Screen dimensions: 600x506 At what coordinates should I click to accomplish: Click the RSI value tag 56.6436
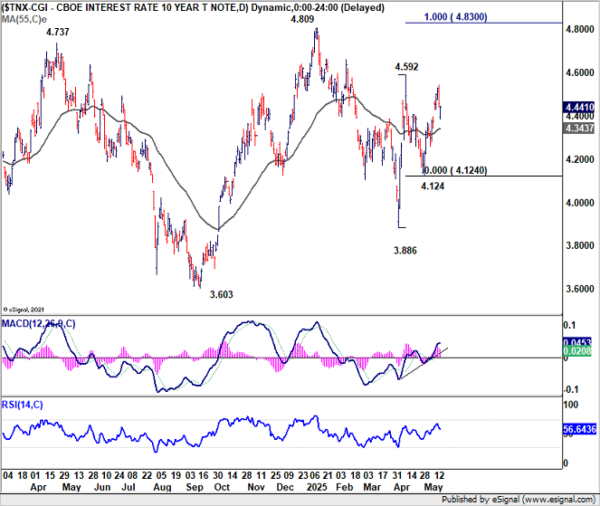[x=580, y=429]
